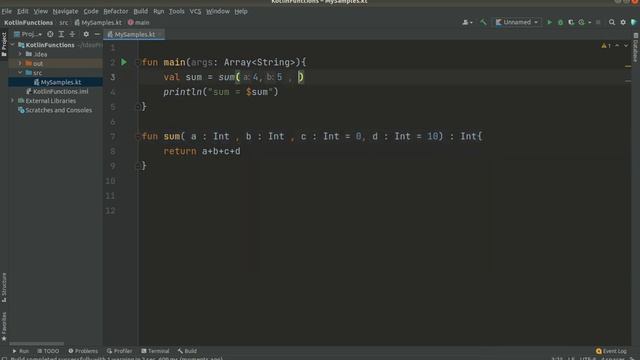Open the Run tool window
Viewport: 640px width, 360px height.
click(20, 351)
